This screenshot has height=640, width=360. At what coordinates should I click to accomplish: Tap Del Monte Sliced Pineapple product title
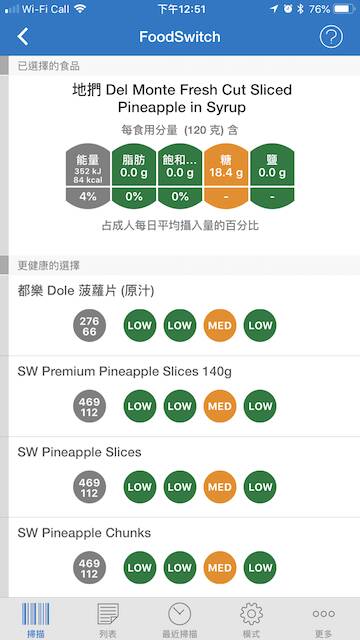click(182, 98)
